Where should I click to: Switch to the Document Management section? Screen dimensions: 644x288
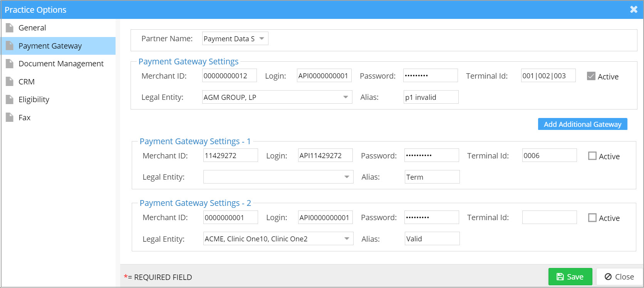[x=61, y=64]
